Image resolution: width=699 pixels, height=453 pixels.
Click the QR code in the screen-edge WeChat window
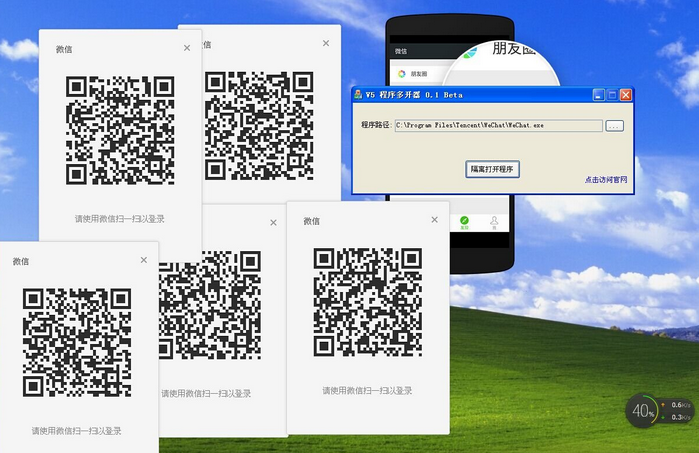pos(77,342)
